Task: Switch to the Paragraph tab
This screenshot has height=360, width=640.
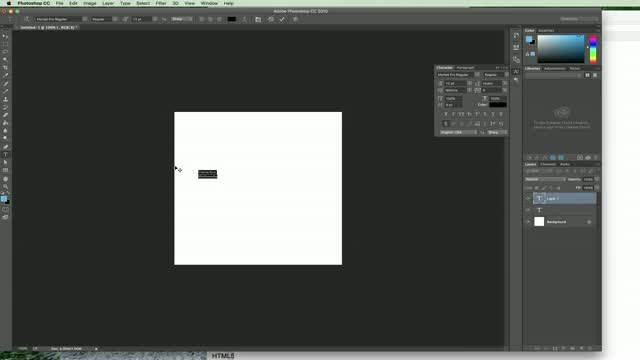Action: [x=466, y=68]
